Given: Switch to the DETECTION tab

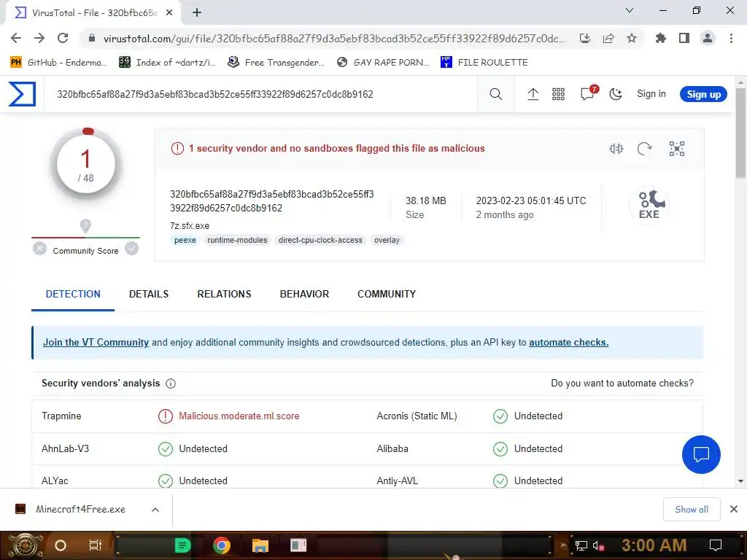Looking at the screenshot, I should (73, 295).
